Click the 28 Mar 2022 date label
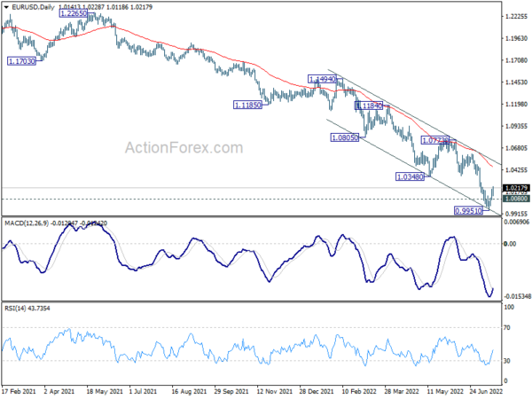 click(x=402, y=392)
